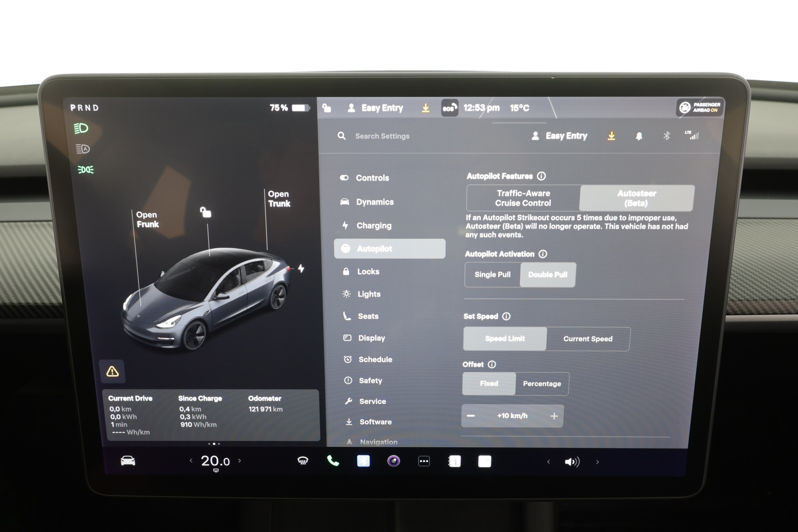Tap the yellow software download icon beside search
798x532 pixels.
[x=611, y=136]
